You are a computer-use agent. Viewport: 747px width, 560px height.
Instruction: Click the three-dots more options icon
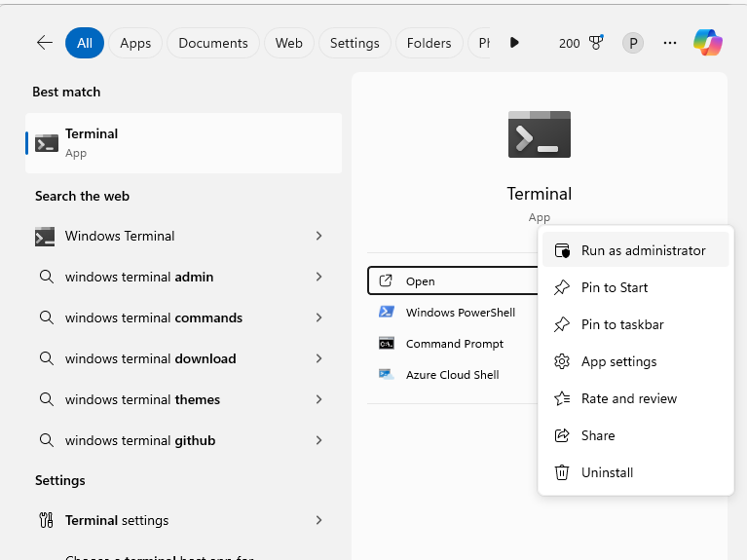pyautogui.click(x=670, y=43)
